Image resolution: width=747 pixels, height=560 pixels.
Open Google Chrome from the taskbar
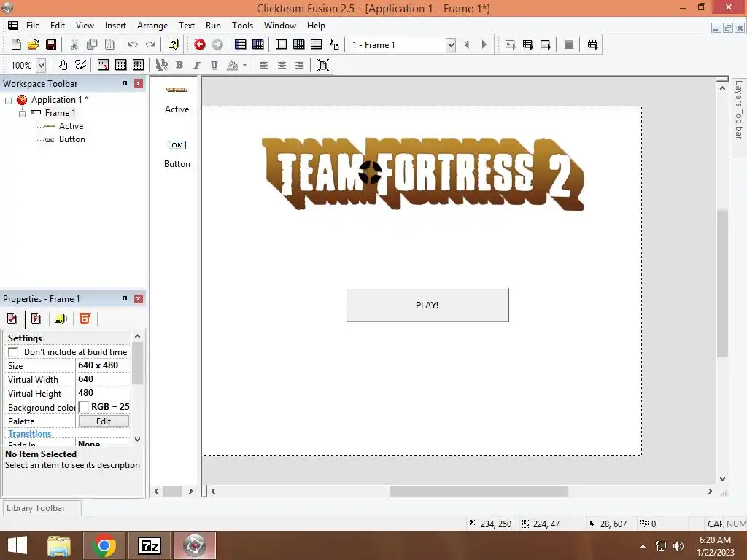pyautogui.click(x=104, y=545)
